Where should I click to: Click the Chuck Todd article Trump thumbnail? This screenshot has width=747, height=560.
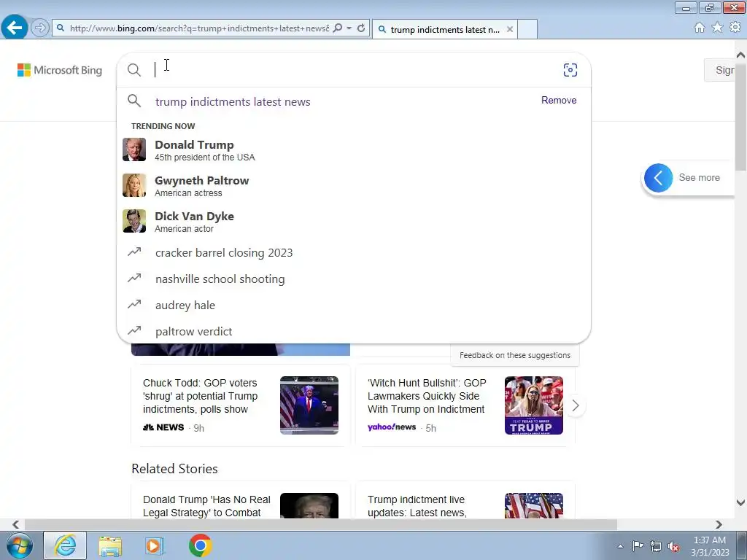coord(309,405)
